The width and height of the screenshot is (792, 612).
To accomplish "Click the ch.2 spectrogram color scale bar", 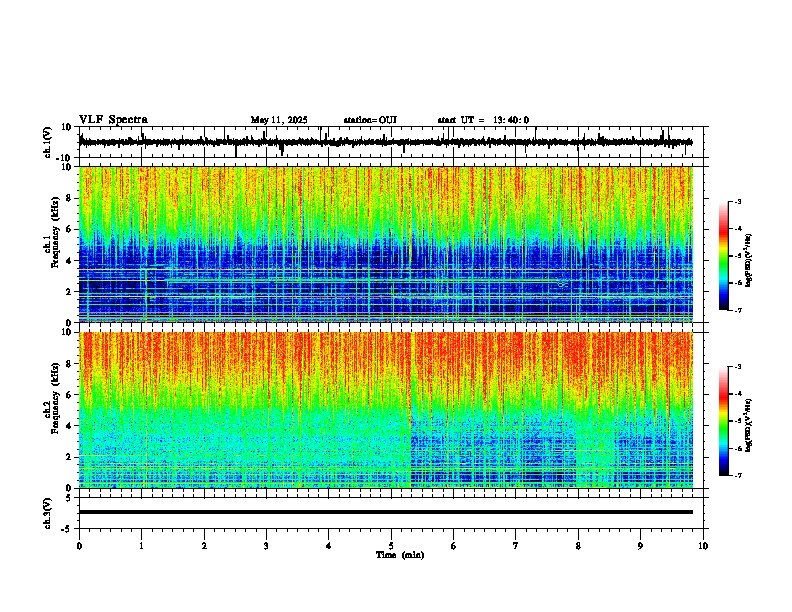I will coord(723,421).
